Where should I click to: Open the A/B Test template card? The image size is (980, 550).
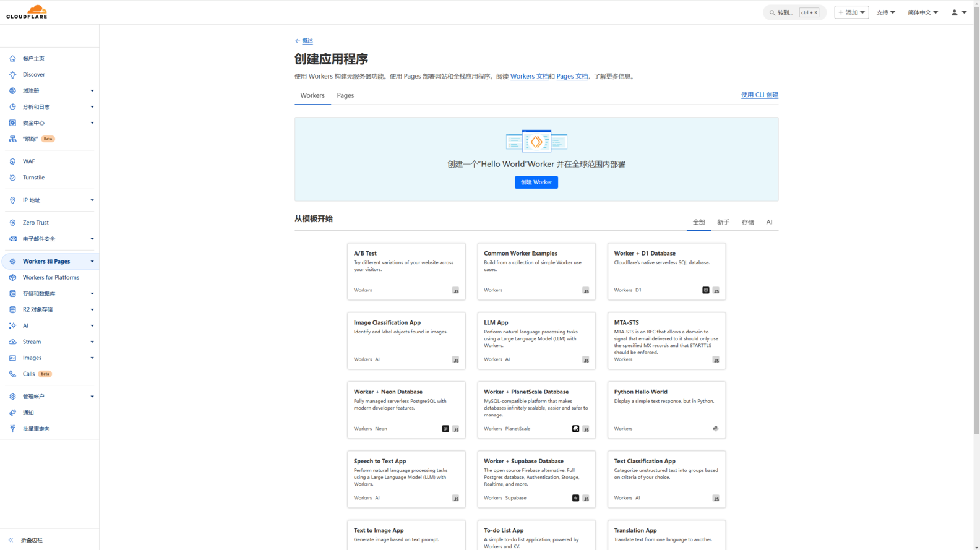406,272
